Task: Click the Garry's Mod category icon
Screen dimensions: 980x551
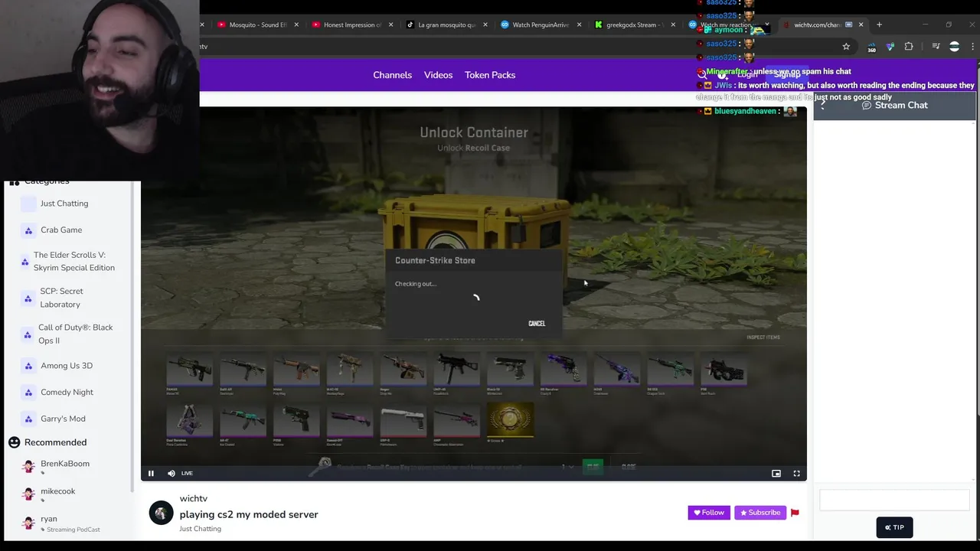Action: coord(28,419)
